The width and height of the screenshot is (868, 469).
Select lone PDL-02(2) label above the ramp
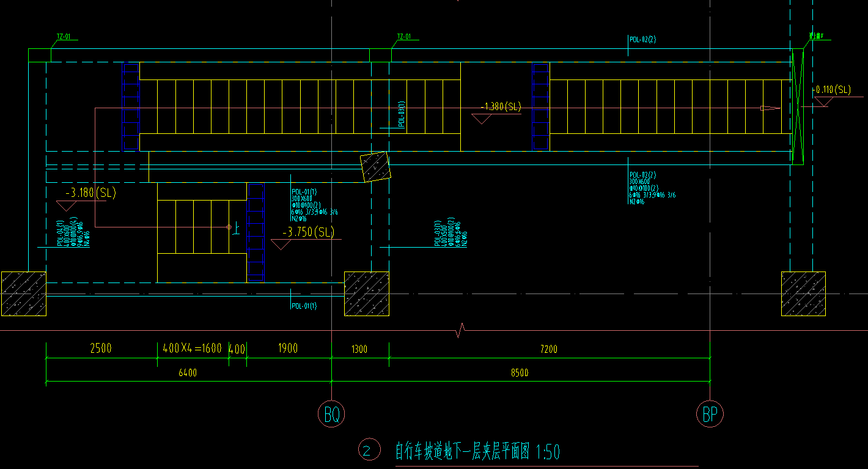642,40
